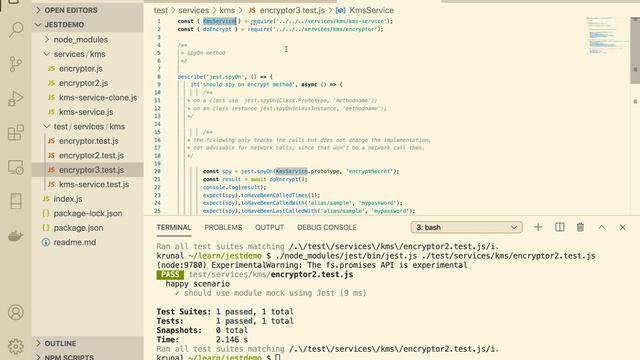Switch to the OUTPUT tab

(269, 227)
